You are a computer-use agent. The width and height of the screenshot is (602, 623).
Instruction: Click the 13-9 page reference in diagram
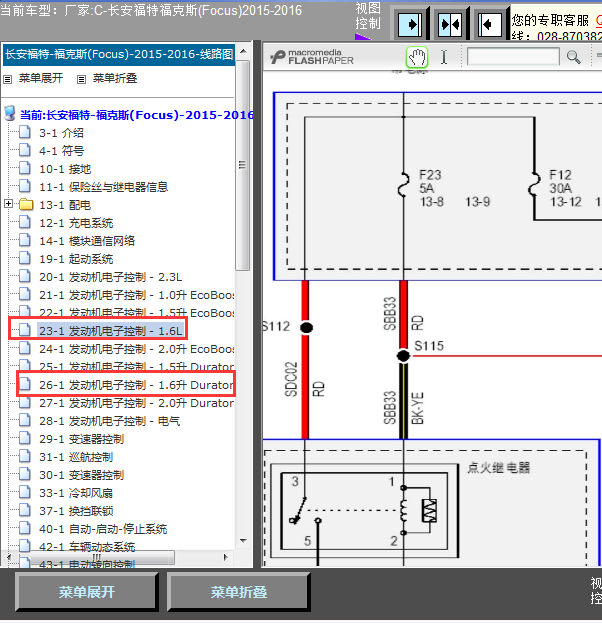(x=477, y=202)
